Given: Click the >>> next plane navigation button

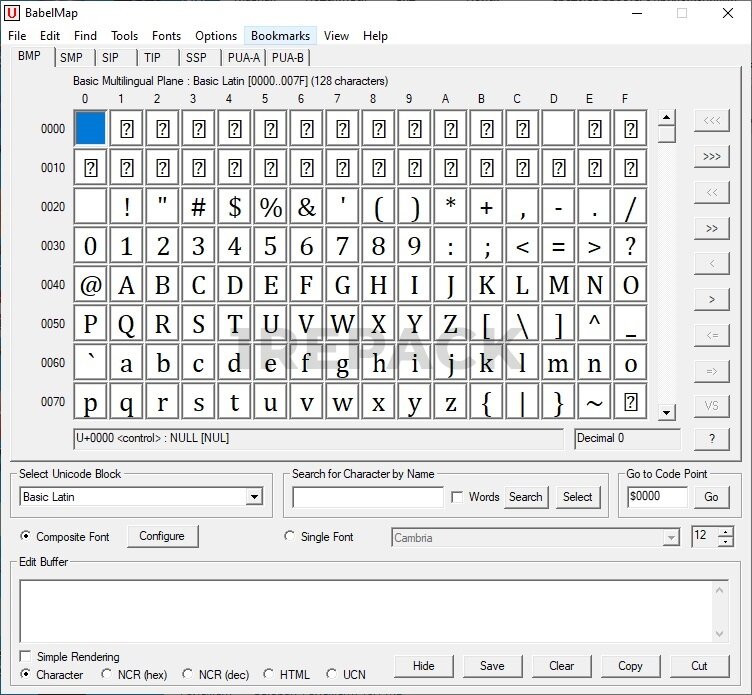Looking at the screenshot, I should click(712, 157).
